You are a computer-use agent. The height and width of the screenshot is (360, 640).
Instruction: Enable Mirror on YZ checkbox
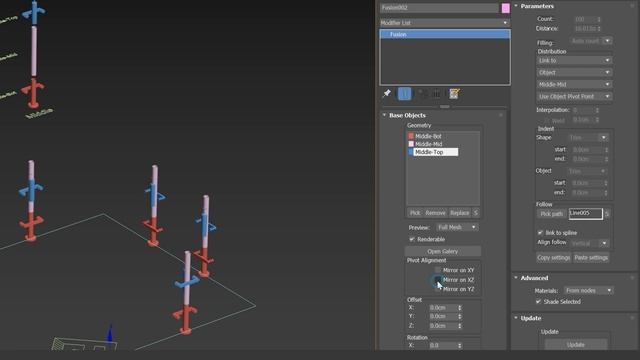(x=438, y=289)
